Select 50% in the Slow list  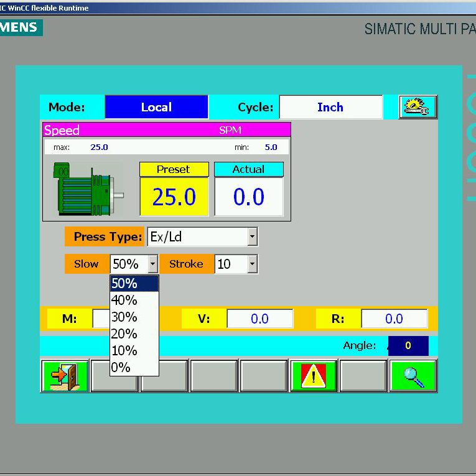[134, 283]
